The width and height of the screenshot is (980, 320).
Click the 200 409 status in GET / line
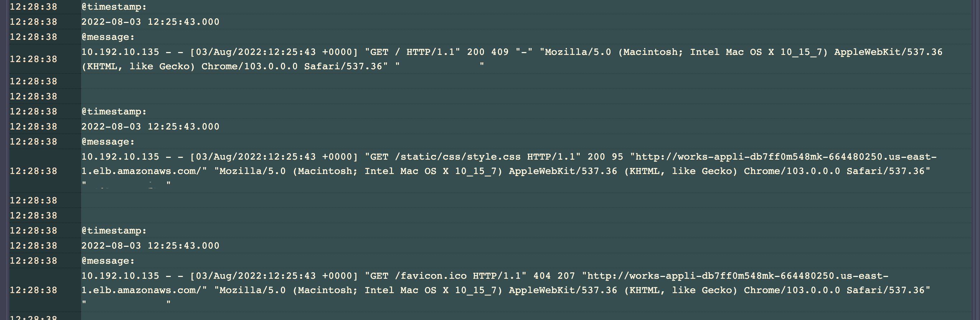tap(488, 52)
